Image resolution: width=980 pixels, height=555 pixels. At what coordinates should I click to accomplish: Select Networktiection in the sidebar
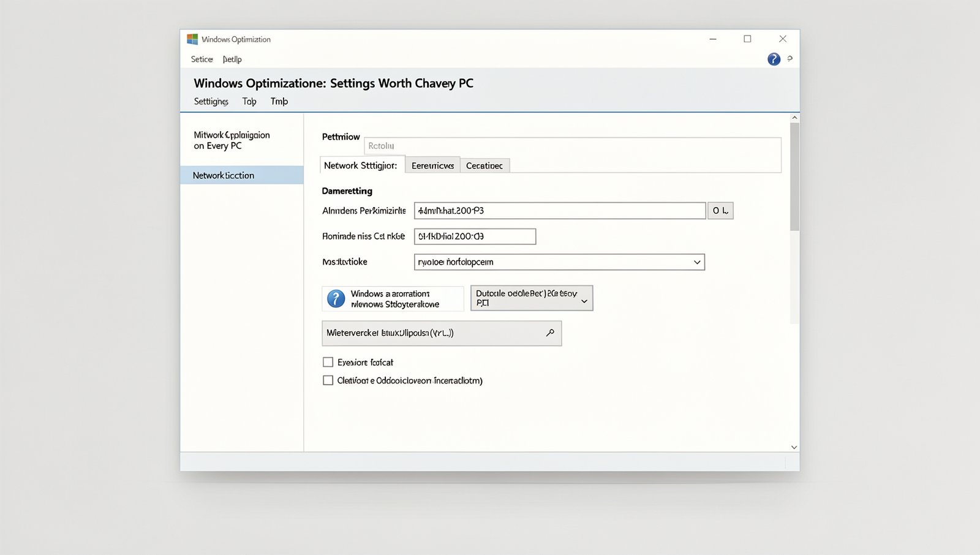242,175
